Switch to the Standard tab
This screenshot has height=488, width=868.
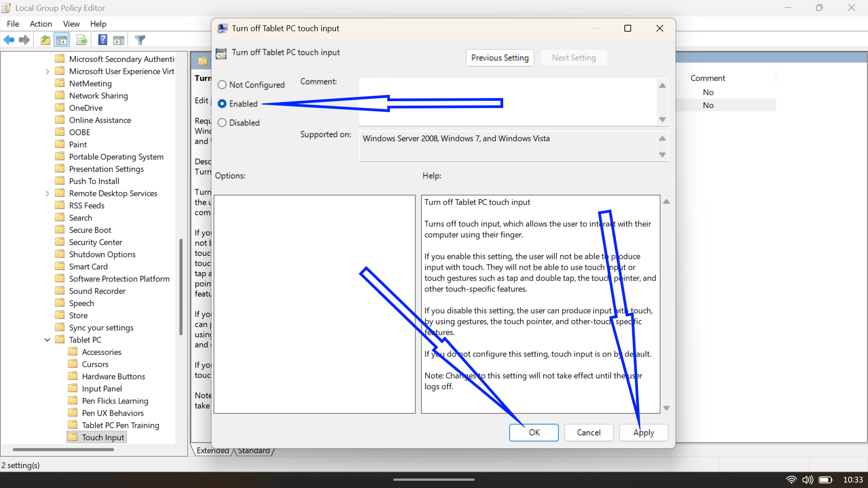254,450
